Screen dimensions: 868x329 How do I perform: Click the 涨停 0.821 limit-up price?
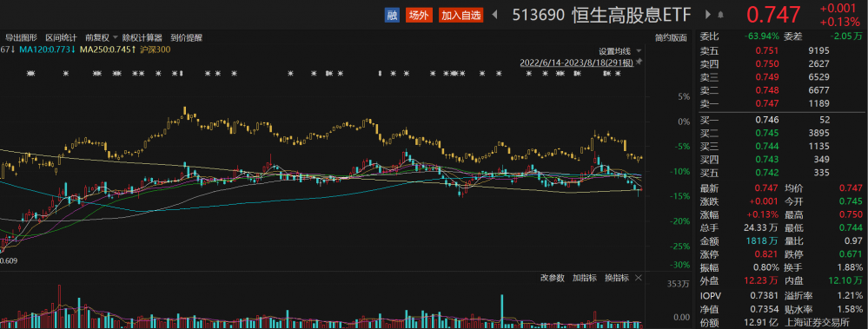point(767,255)
